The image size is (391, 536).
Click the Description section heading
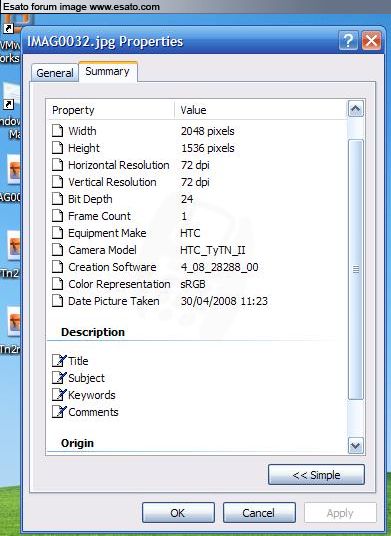(x=93, y=332)
